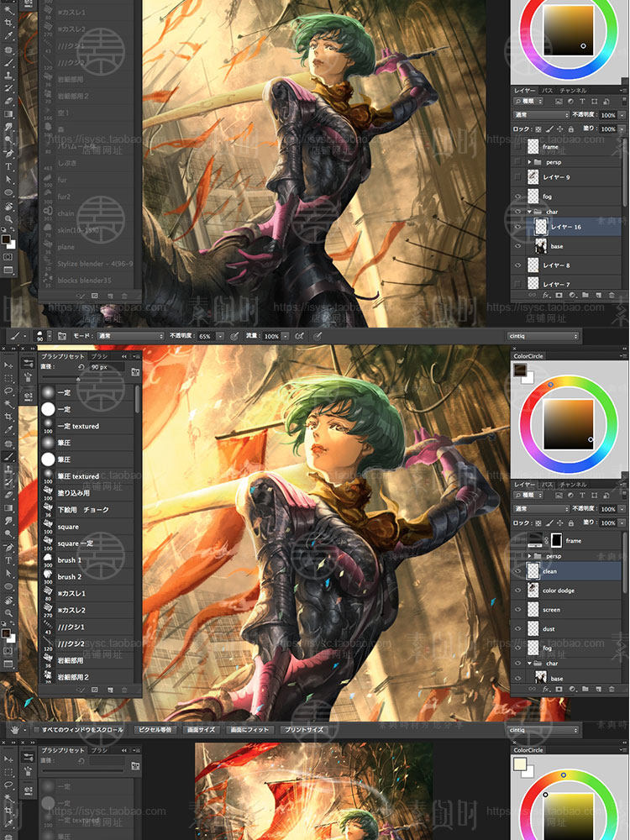Image resolution: width=630 pixels, height=840 pixels.
Task: Delete a layer via trash in the 'clean' Layers panel
Action: (x=612, y=690)
